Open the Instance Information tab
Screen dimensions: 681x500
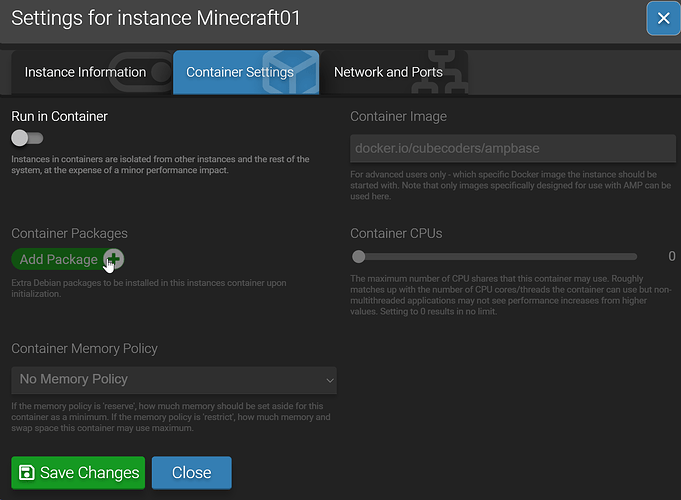(x=92, y=72)
